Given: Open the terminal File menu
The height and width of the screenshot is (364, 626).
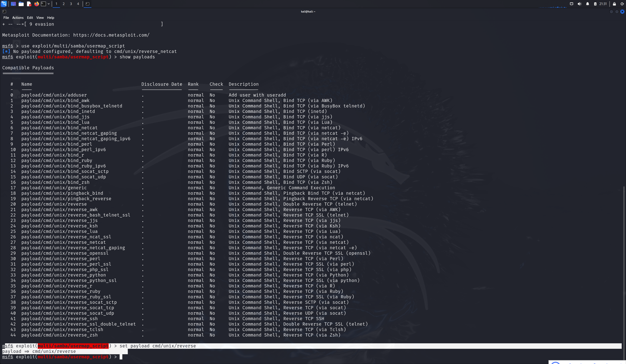Looking at the screenshot, I should [x=6, y=18].
